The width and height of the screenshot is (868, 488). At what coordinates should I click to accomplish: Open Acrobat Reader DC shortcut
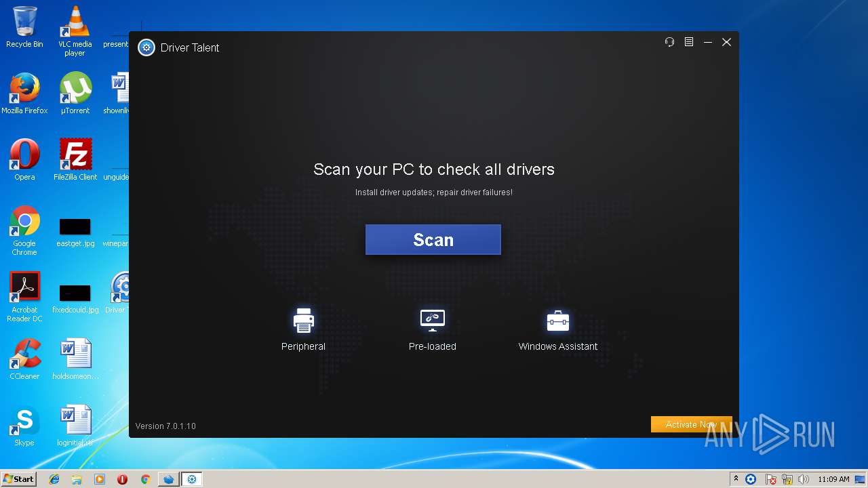[24, 297]
